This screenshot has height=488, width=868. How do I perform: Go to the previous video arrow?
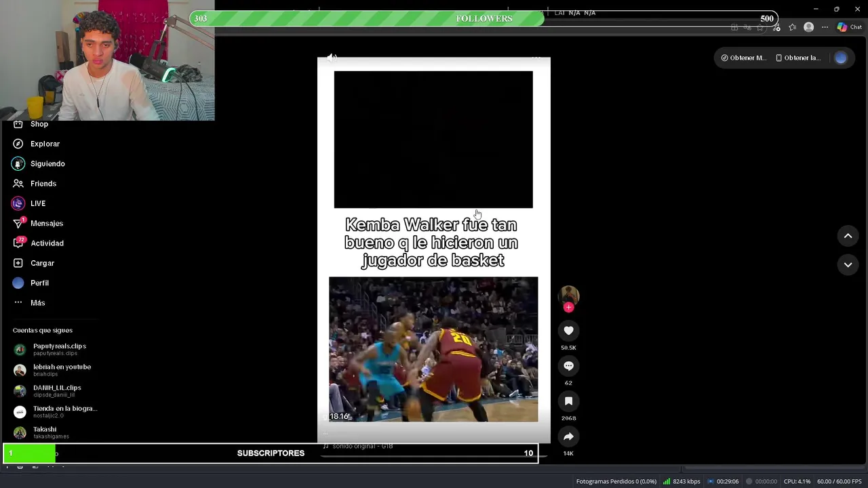[848, 236]
